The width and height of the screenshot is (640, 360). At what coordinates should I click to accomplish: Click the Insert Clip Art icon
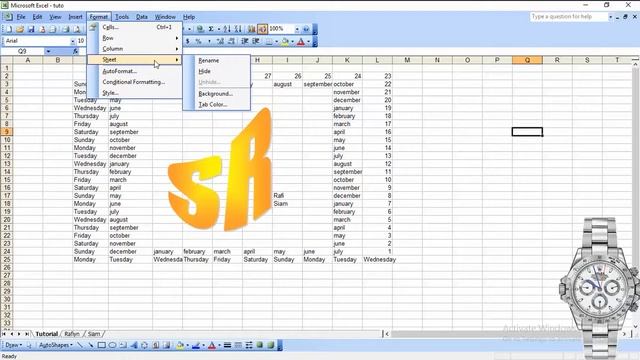[x=156, y=345]
